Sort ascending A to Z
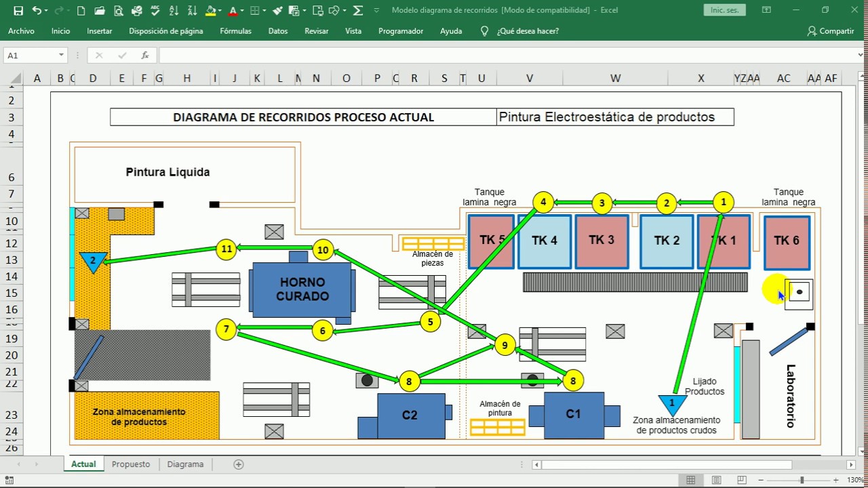Screen dimensions: 868x488 pyautogui.click(x=174, y=10)
